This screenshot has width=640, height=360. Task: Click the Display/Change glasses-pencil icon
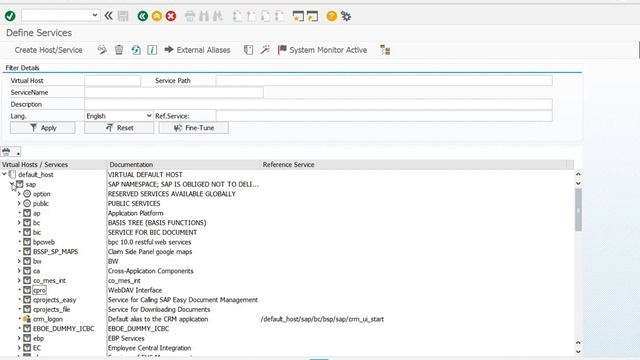coord(102,50)
